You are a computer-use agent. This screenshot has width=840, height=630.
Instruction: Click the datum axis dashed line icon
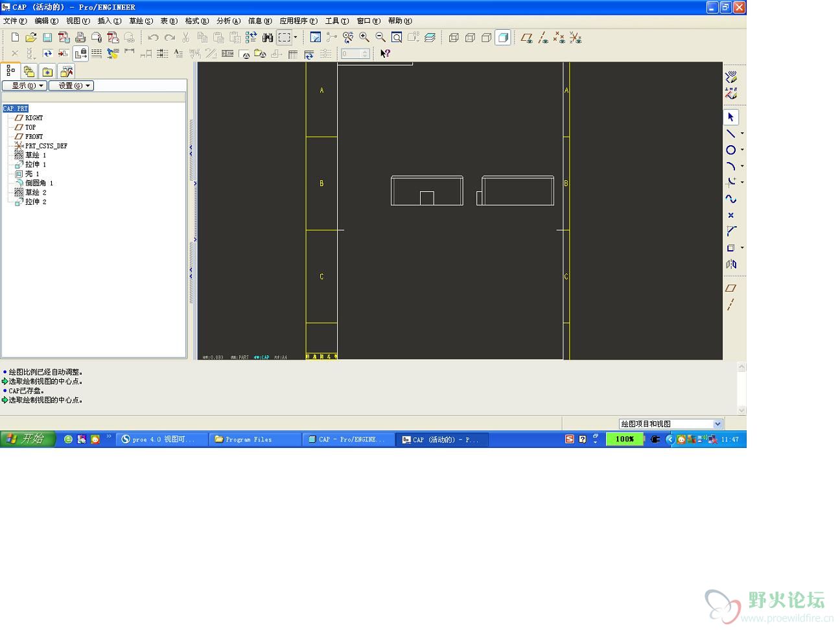(x=730, y=304)
